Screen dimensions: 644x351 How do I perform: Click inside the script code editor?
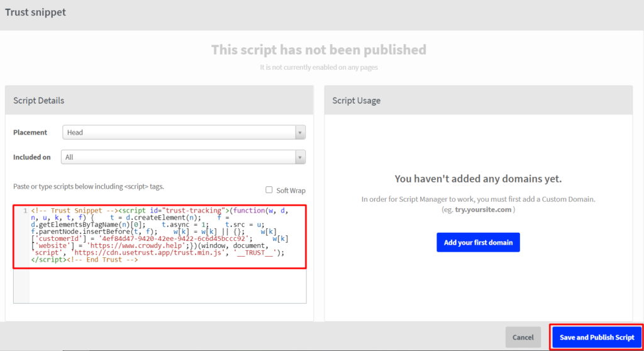pos(160,254)
